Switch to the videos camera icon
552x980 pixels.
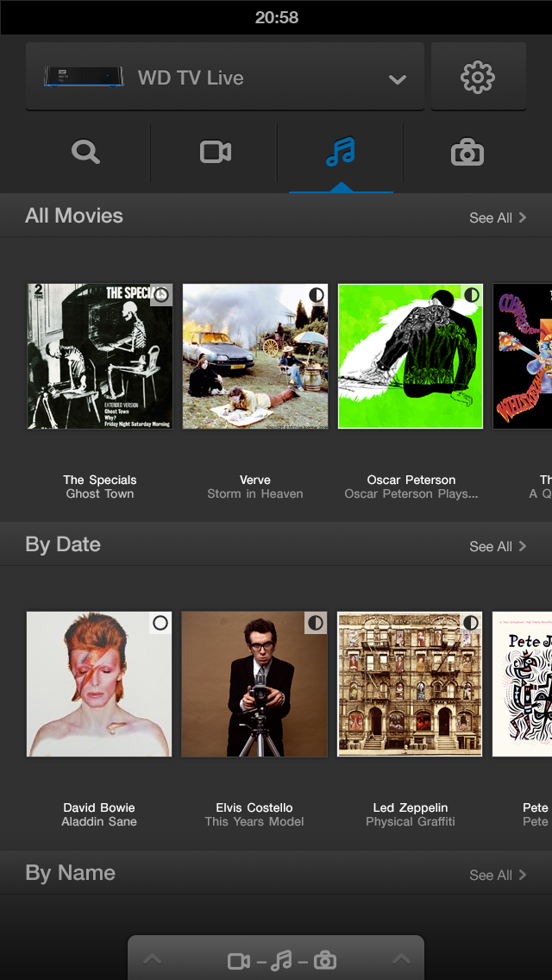213,151
